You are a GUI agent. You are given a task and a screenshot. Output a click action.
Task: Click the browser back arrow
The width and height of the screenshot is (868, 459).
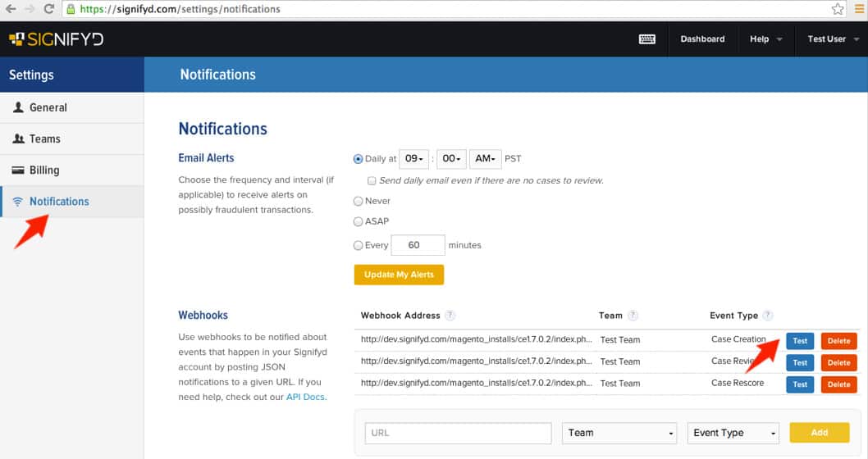point(11,9)
